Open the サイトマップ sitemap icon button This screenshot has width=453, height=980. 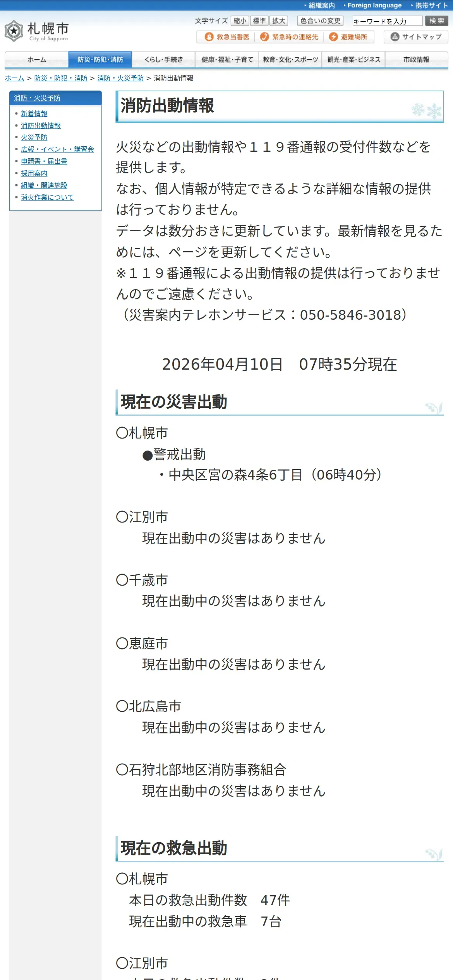[416, 37]
